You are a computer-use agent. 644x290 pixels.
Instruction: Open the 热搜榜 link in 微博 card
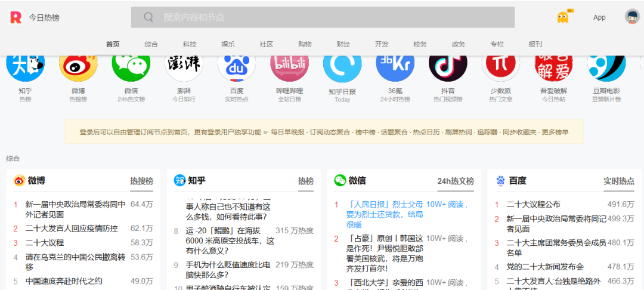[142, 181]
